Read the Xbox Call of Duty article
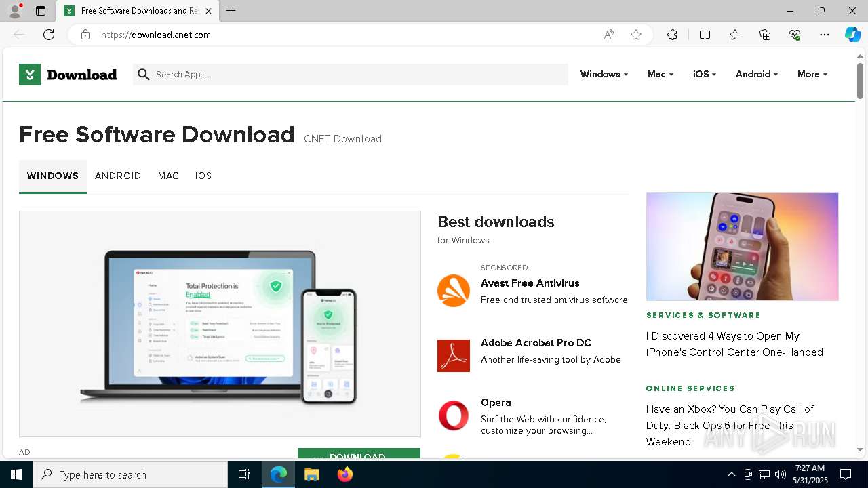The width and height of the screenshot is (868, 488). (x=730, y=426)
